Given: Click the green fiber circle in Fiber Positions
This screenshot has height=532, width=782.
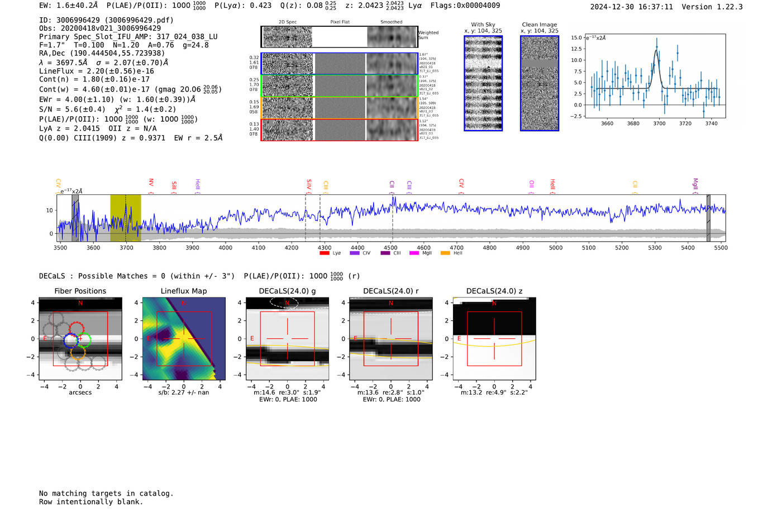Looking at the screenshot, I should tap(84, 340).
